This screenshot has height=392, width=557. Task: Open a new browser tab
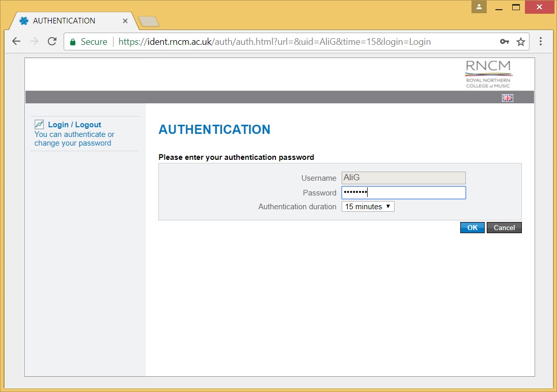[147, 21]
